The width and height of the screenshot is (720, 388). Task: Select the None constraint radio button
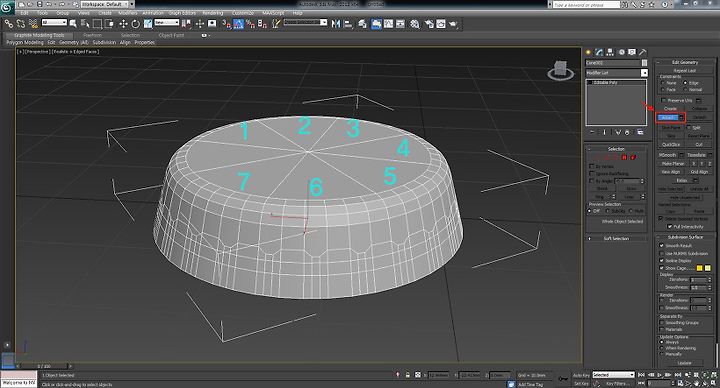point(663,83)
